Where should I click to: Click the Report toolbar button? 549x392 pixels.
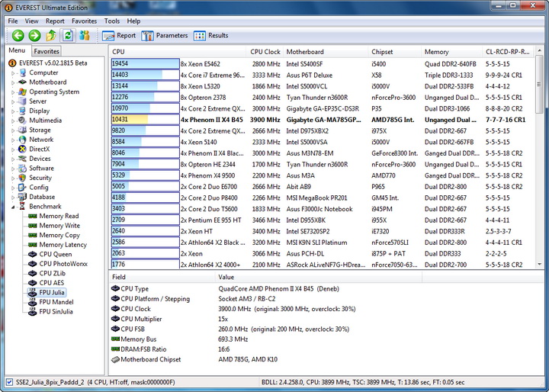pyautogui.click(x=119, y=35)
